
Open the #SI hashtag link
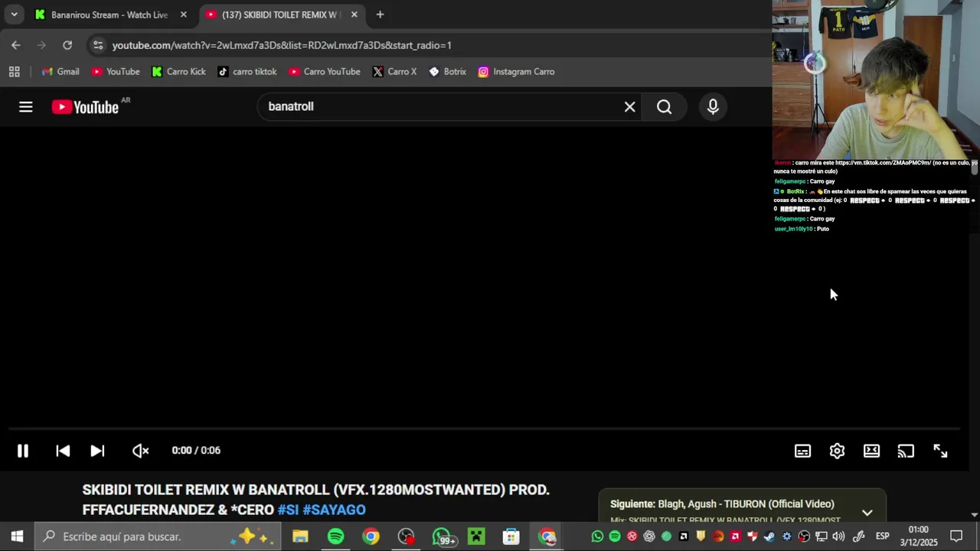click(x=288, y=510)
